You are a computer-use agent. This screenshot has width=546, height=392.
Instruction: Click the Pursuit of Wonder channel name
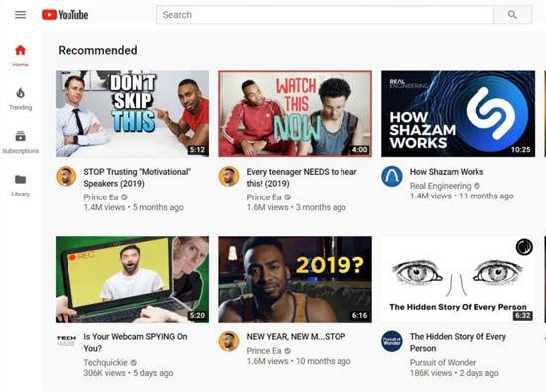pos(443,363)
